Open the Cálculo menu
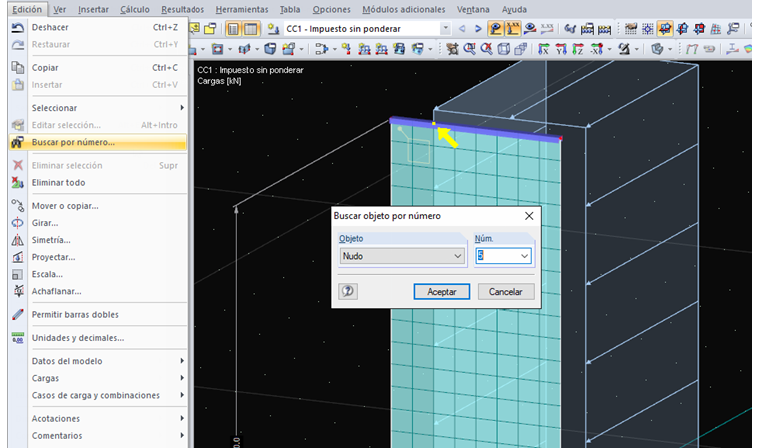 click(x=135, y=9)
